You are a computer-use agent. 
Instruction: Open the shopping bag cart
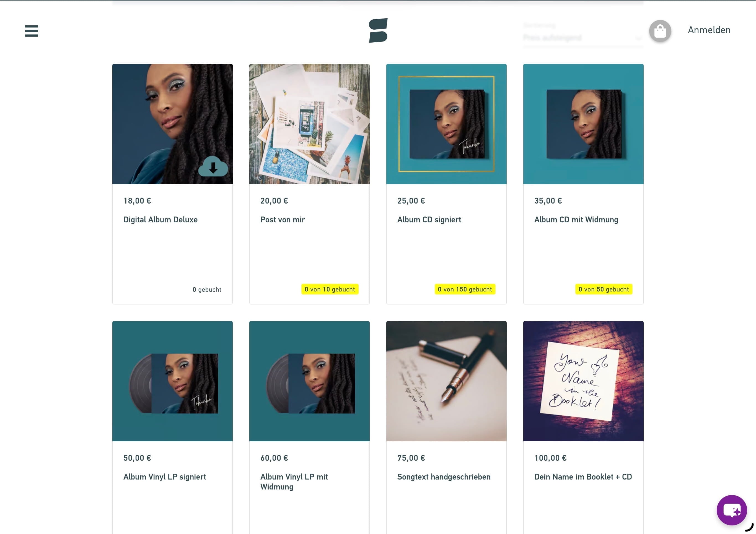click(x=660, y=31)
